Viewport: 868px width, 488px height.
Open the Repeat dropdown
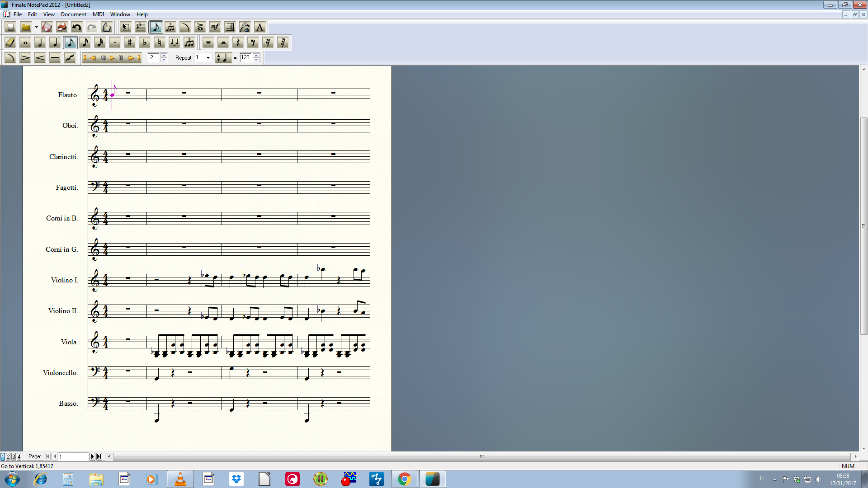208,58
